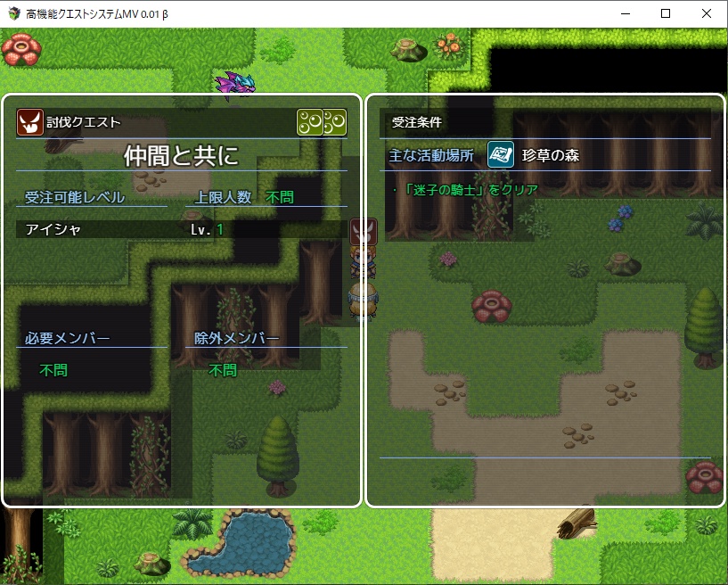Click the purple dragon sprite on the map
Viewport: 728px width, 585px height.
tap(235, 86)
